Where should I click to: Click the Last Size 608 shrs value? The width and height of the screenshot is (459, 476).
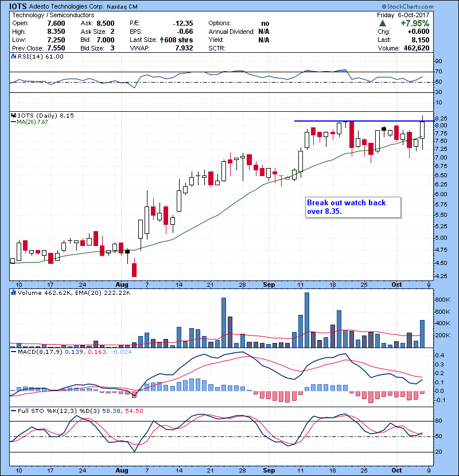178,40
